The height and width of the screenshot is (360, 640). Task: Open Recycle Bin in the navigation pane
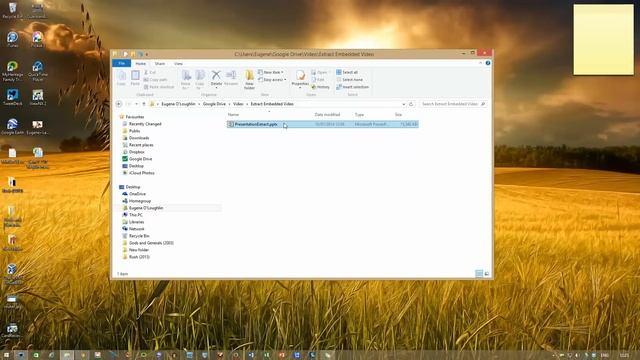[x=139, y=236]
